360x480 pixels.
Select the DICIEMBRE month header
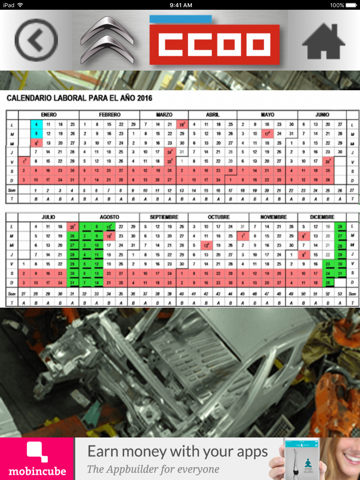(x=322, y=217)
